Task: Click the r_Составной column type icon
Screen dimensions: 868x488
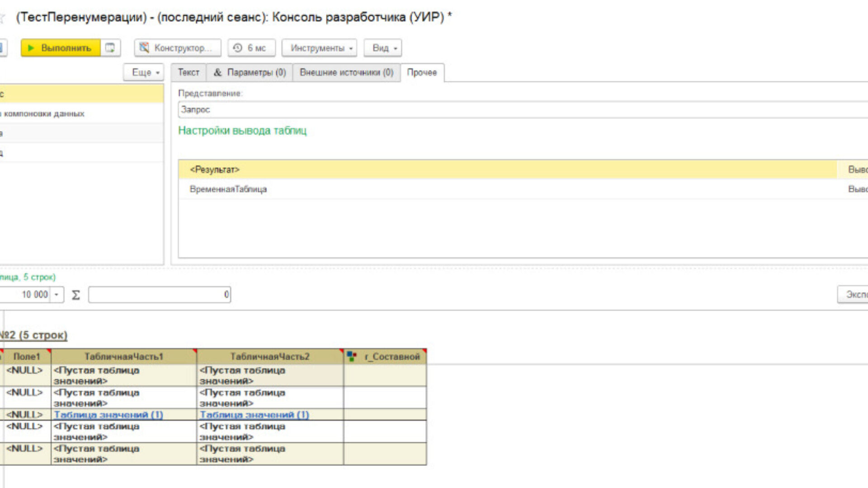Action: click(x=352, y=357)
